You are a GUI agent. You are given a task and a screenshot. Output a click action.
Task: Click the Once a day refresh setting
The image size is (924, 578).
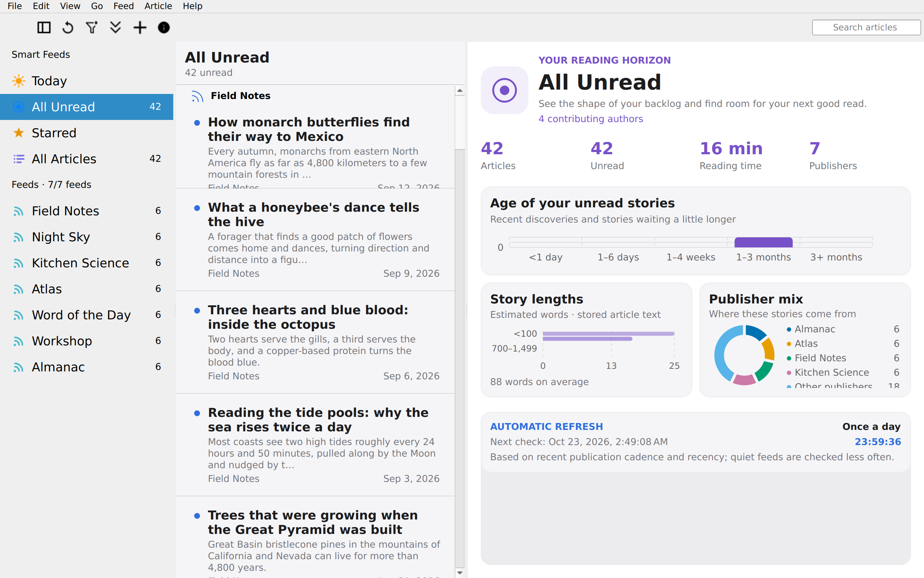pos(871,427)
